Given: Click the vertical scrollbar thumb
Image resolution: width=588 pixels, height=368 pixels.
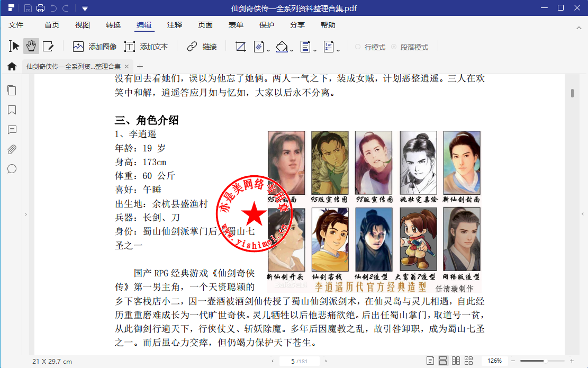Looking at the screenshot, I should coord(573,93).
